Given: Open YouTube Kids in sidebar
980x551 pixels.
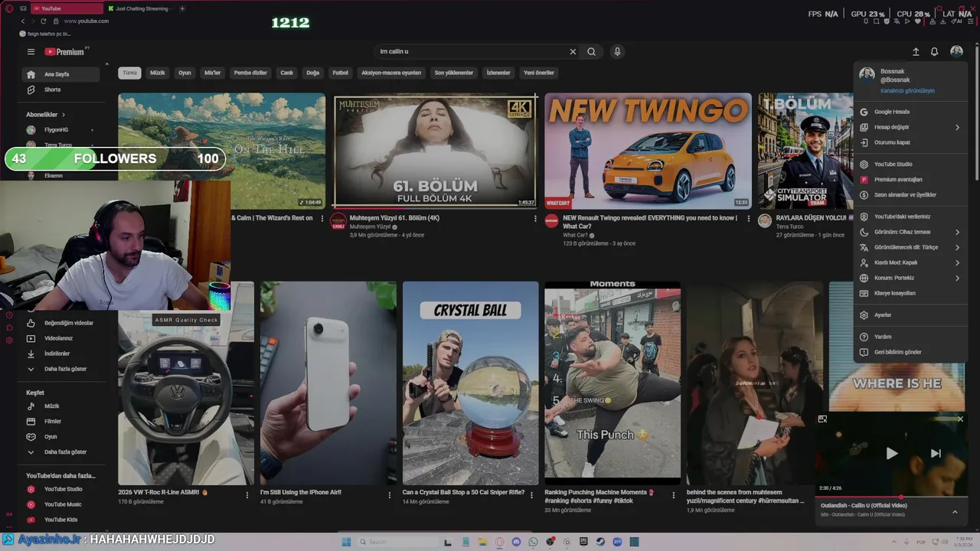Looking at the screenshot, I should point(61,520).
